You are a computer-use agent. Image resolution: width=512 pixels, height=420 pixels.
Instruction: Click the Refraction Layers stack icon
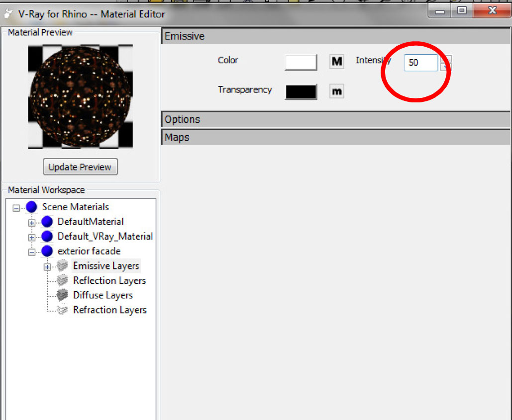[x=62, y=310]
